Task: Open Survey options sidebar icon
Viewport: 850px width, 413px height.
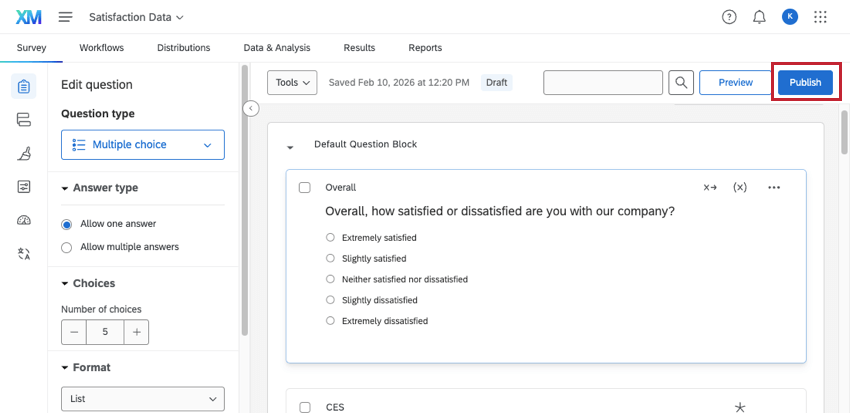Action: pyautogui.click(x=24, y=187)
